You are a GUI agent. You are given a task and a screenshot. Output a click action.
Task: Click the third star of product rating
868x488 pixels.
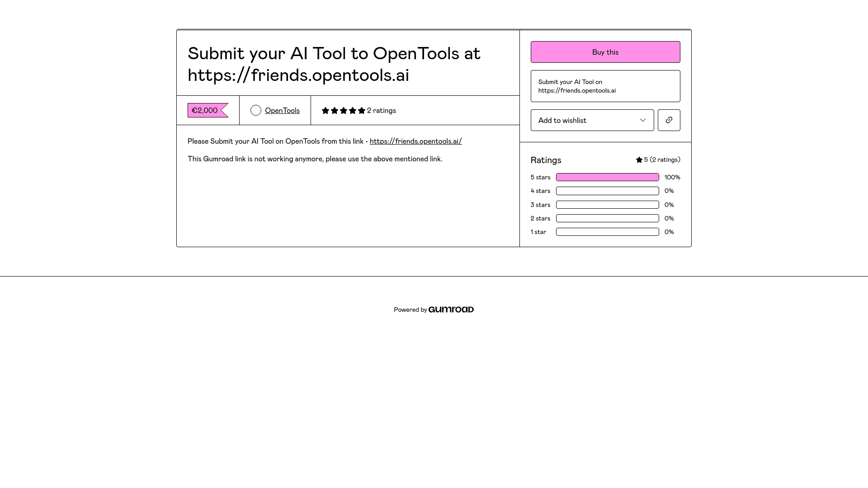tap(344, 111)
